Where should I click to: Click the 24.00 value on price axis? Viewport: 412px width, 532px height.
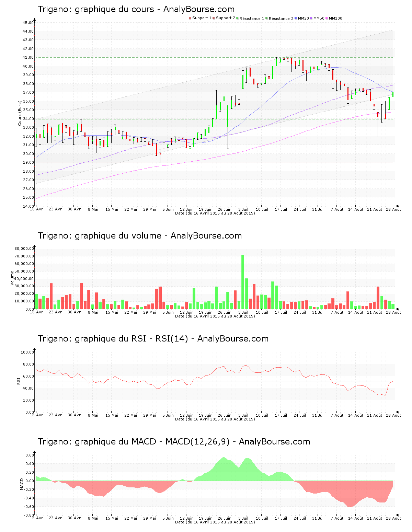click(28, 206)
